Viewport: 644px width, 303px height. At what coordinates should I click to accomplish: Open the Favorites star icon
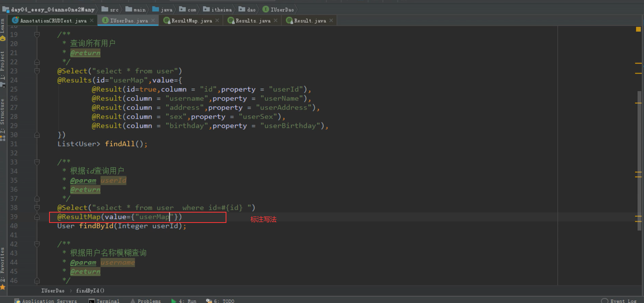click(x=3, y=287)
